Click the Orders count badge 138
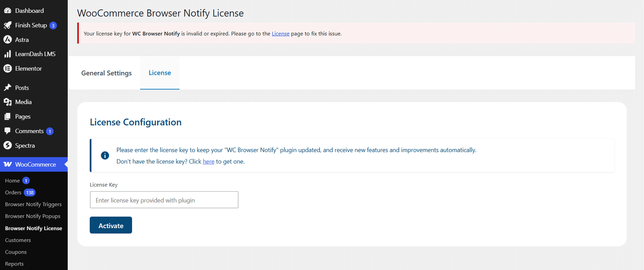The width and height of the screenshot is (644, 270). click(x=30, y=192)
